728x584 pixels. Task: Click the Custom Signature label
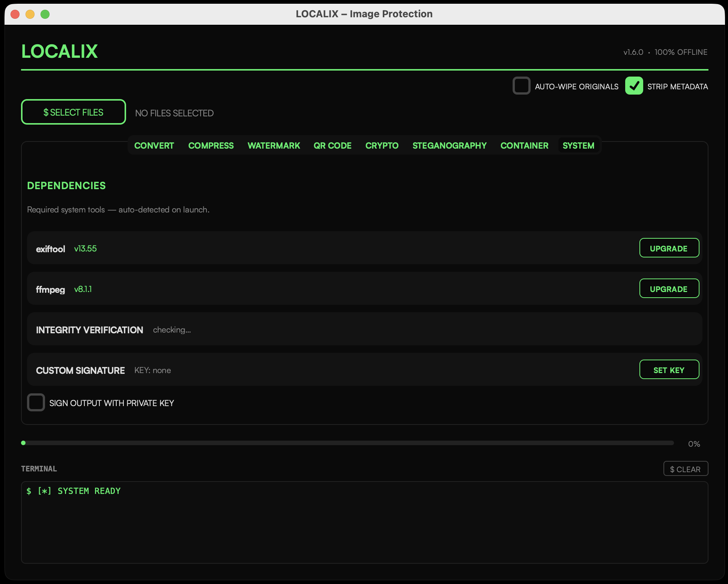[x=80, y=370]
